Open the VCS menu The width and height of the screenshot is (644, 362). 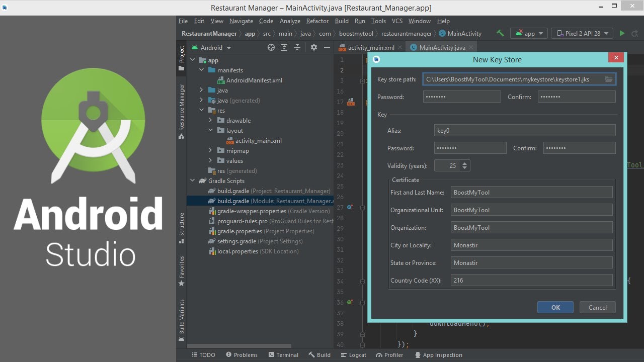[x=397, y=21]
